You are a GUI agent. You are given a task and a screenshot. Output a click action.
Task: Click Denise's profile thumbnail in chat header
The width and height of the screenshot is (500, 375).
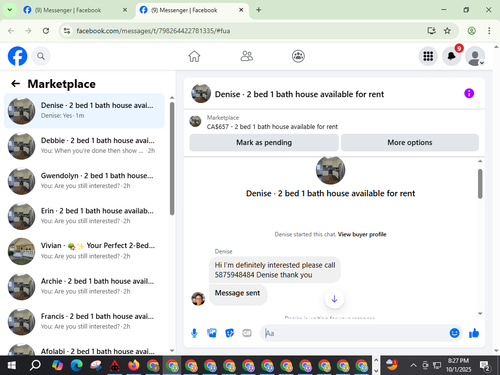[201, 94]
